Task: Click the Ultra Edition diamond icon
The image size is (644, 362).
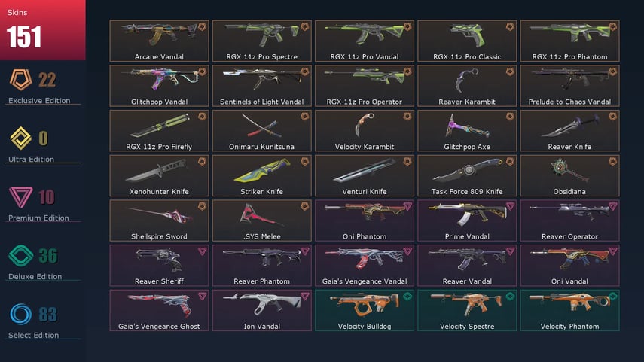Action: tap(20, 138)
